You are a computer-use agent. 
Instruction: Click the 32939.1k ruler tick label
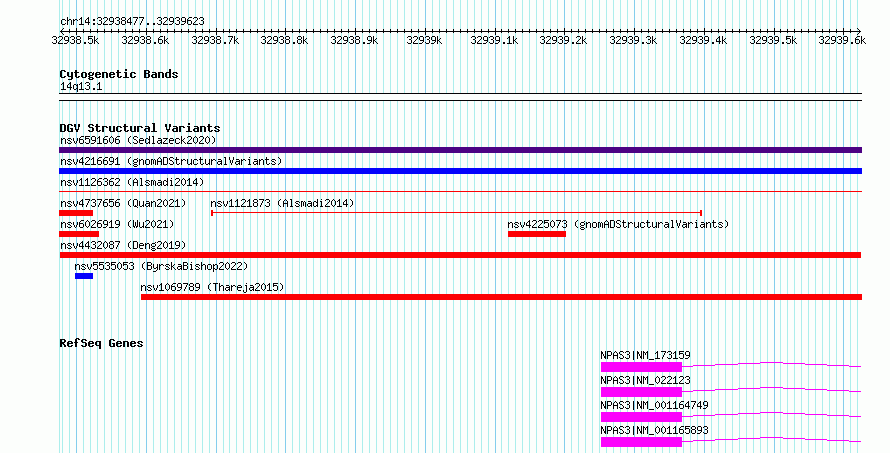(494, 41)
